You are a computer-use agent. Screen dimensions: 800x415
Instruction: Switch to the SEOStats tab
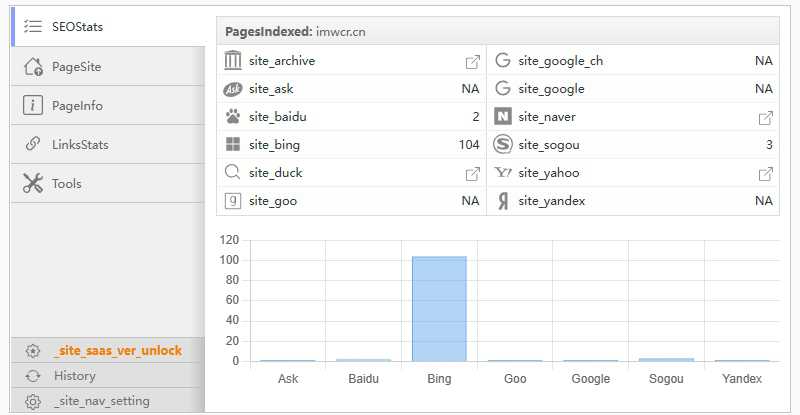point(77,27)
